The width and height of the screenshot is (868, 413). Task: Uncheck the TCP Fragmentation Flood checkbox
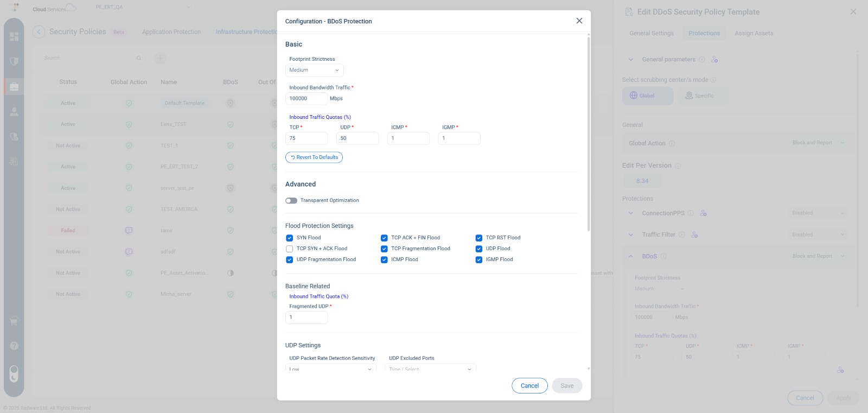click(384, 249)
